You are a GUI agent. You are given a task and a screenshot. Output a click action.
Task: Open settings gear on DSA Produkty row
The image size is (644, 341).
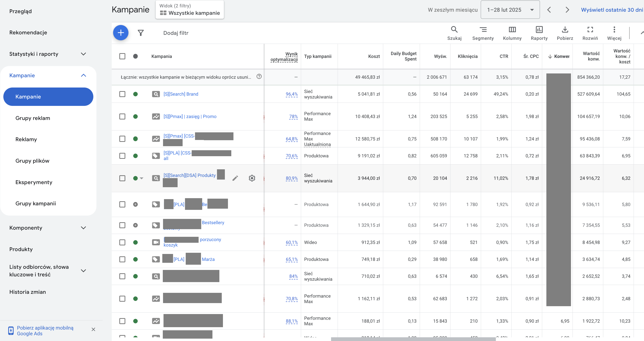click(x=252, y=178)
